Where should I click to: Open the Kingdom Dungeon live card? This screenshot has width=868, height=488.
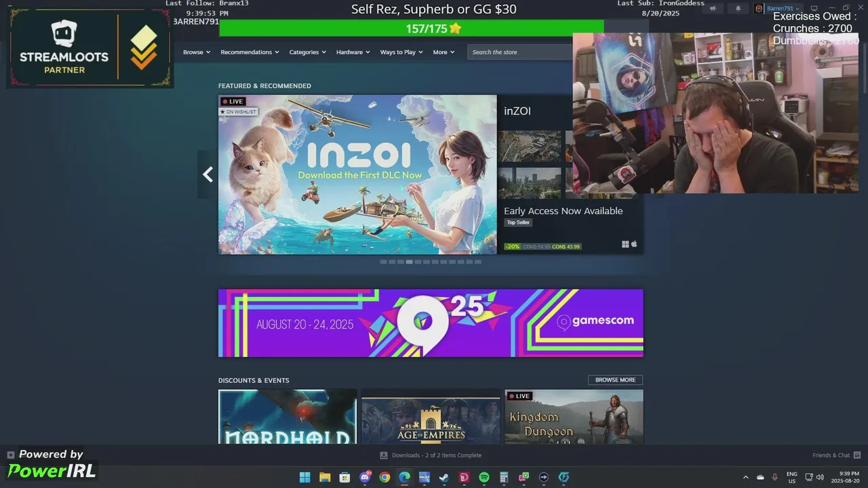574,417
